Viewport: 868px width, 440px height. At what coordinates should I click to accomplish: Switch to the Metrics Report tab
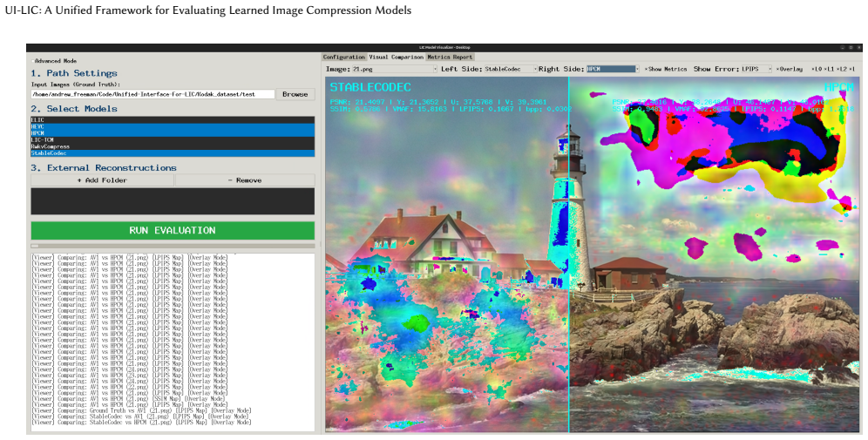coord(450,57)
